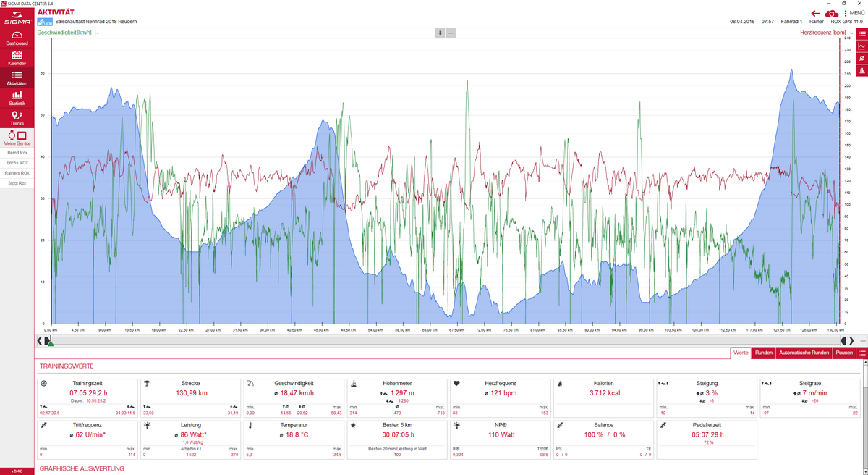Zoom in the chart with plus button
This screenshot has height=475, width=868.
(439, 33)
